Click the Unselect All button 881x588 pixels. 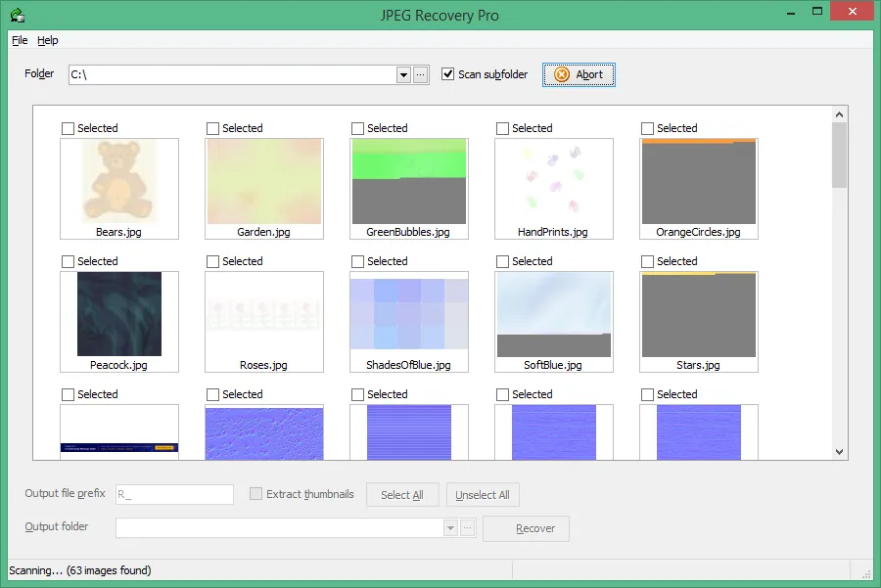[483, 495]
